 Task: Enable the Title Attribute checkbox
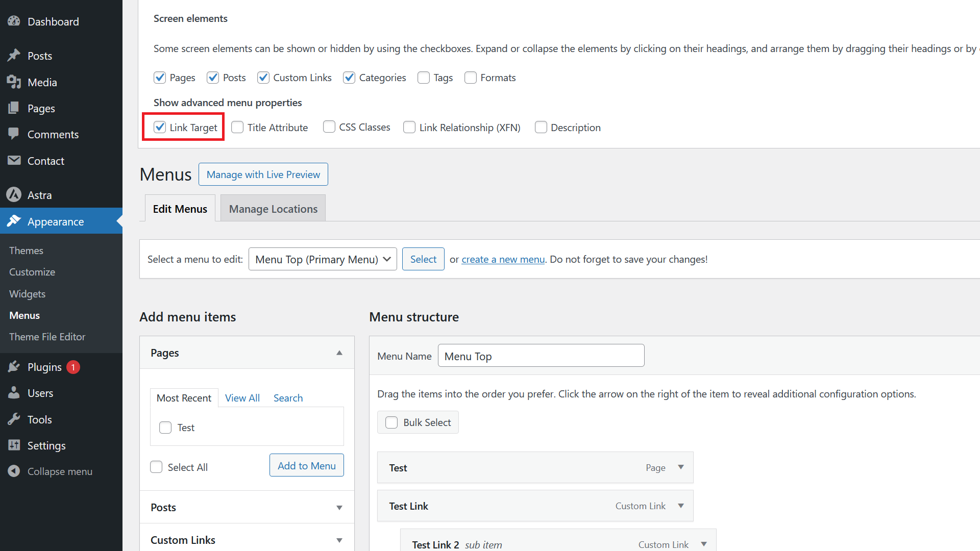[x=237, y=127]
